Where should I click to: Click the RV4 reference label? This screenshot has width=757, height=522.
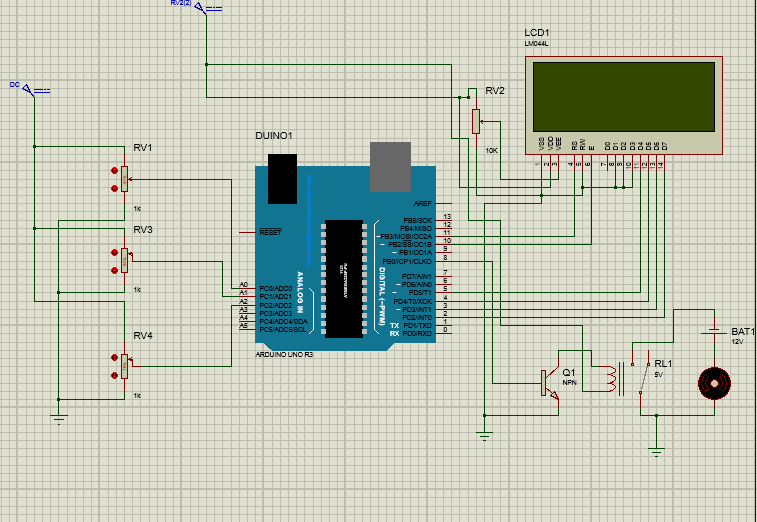click(x=143, y=336)
